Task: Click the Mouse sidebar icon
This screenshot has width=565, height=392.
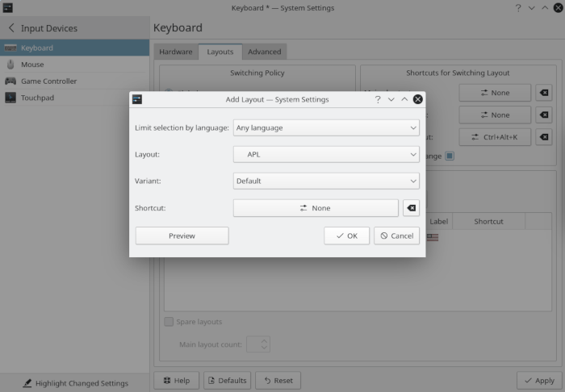Action: 10,65
